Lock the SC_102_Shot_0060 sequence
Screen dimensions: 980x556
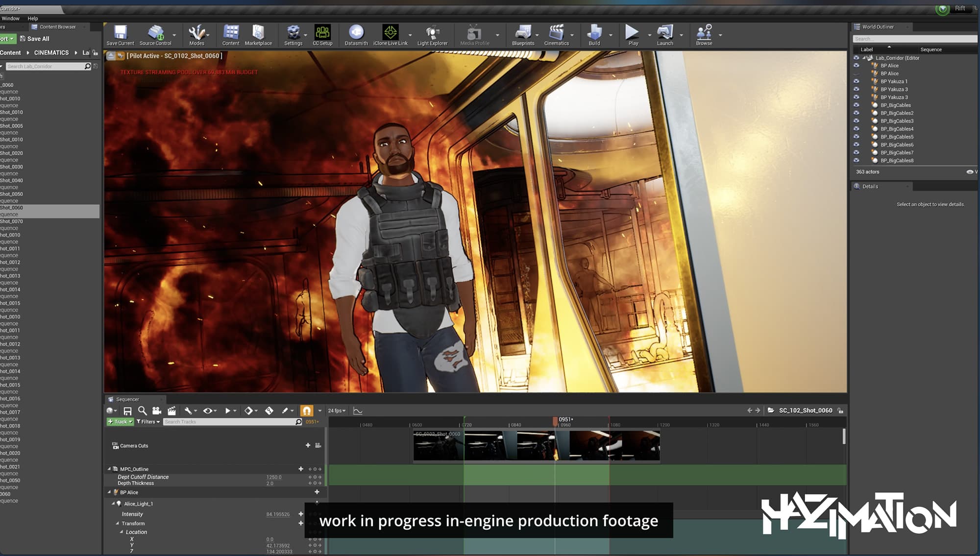(840, 411)
